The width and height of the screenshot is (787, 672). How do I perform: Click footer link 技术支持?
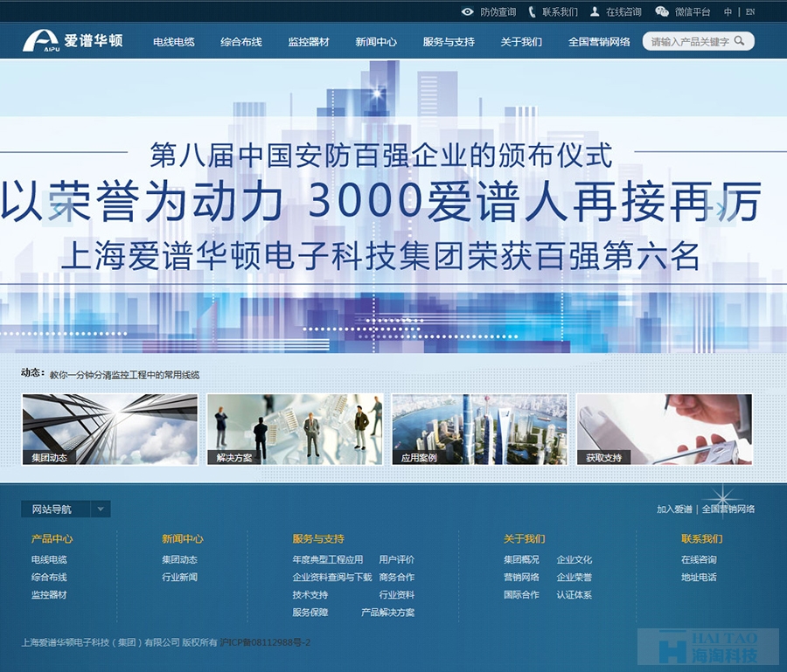pos(310,595)
